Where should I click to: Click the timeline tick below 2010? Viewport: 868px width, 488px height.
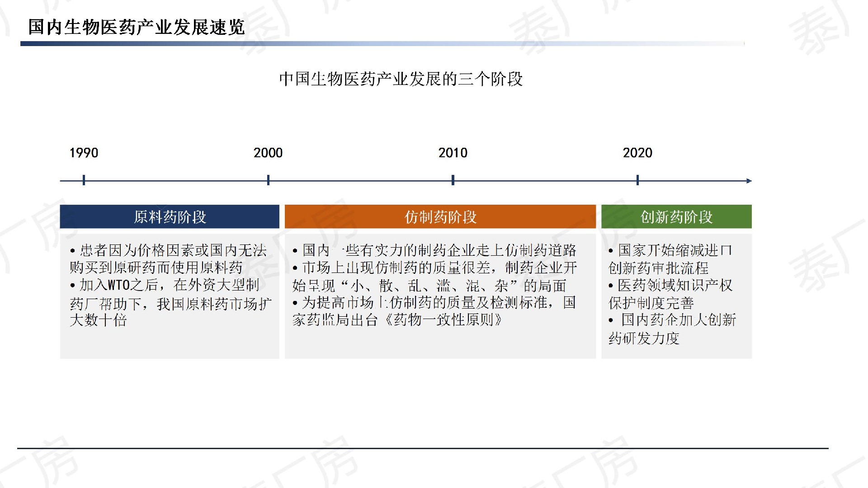point(453,180)
